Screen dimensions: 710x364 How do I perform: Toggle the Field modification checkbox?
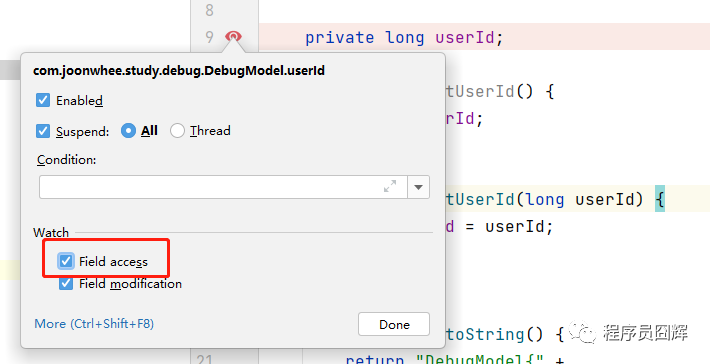[x=66, y=284]
